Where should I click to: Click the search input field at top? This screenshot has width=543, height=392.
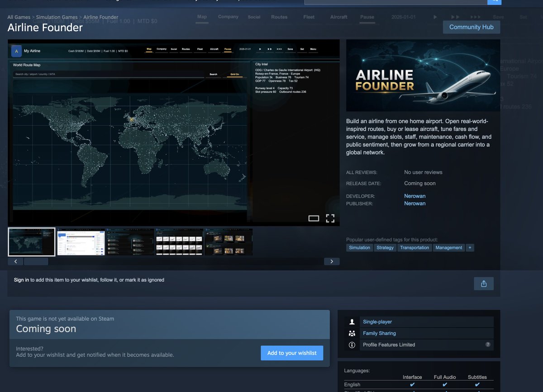(395, 1)
